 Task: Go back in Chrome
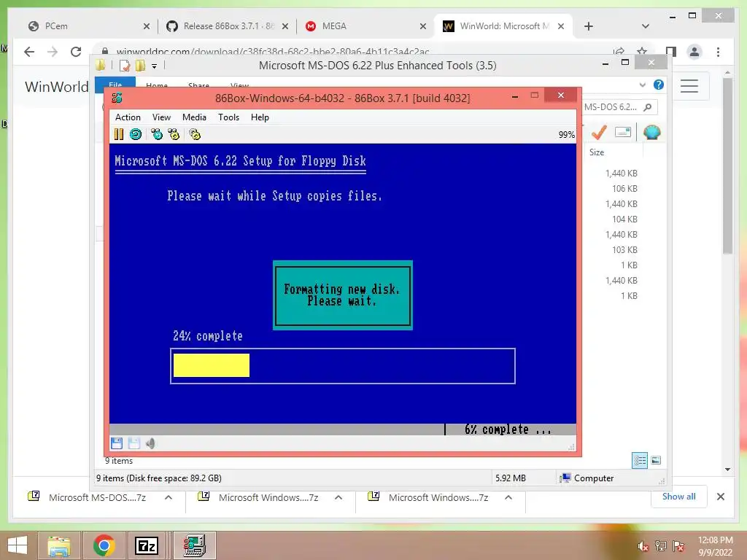(x=29, y=52)
